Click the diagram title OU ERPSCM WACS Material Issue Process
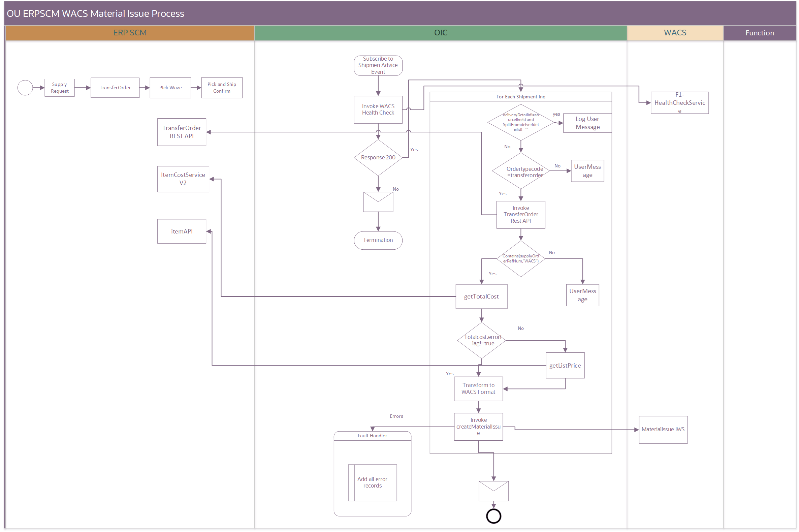 click(x=96, y=13)
